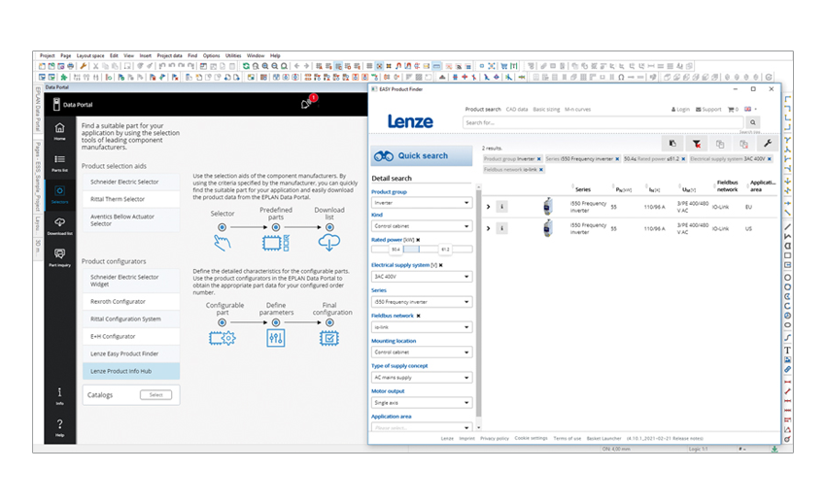The height and width of the screenshot is (504, 826).
Task: Switch to the M-n curves tab
Action: coord(577,109)
